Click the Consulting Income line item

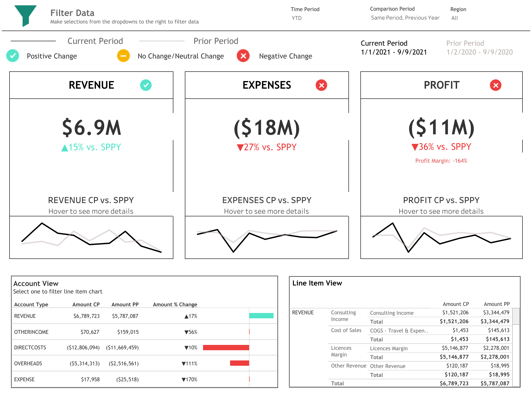pos(391,313)
